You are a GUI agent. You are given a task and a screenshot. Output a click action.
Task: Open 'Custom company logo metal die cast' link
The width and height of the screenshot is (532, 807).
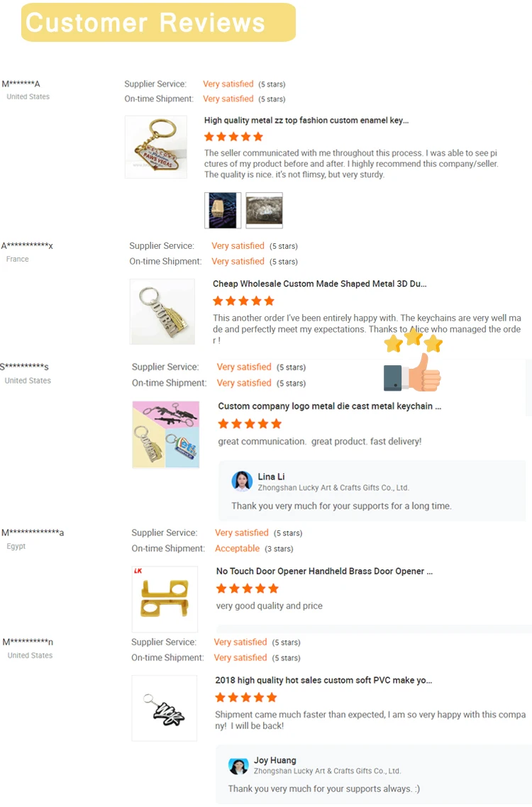(x=330, y=406)
